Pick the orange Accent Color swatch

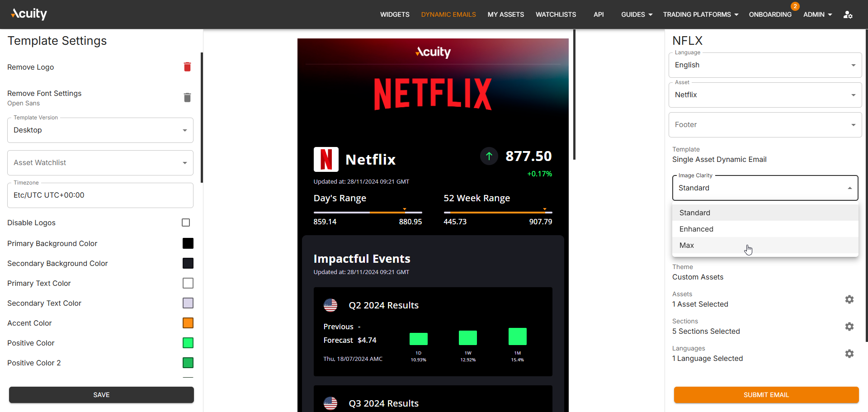pyautogui.click(x=188, y=323)
